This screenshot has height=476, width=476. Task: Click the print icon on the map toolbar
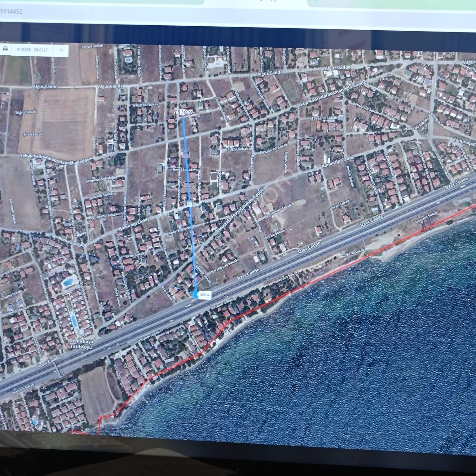coord(5,49)
